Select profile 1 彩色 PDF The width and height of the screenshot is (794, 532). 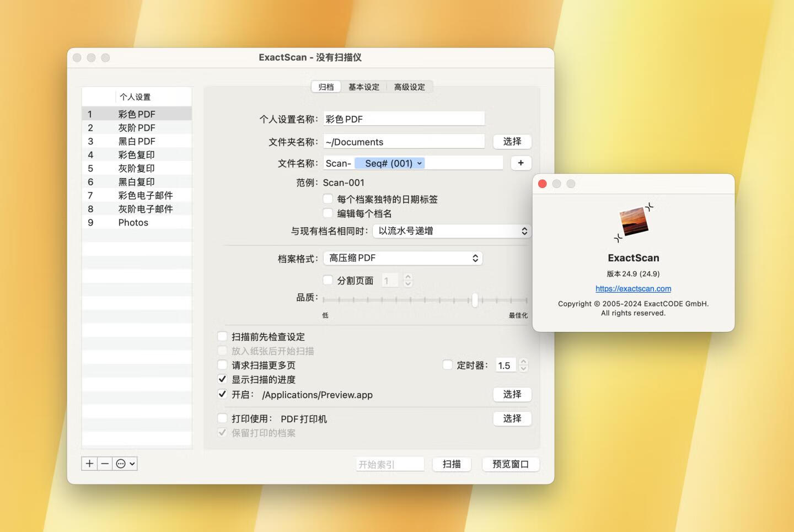point(137,114)
